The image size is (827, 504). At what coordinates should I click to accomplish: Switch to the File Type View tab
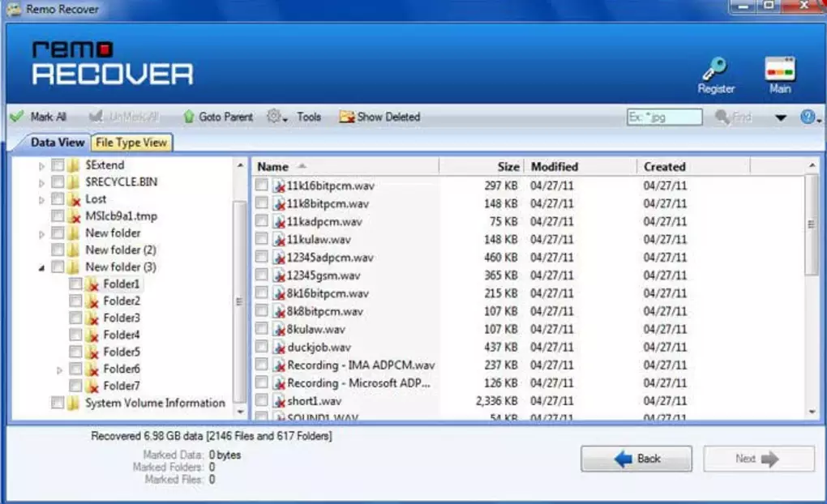coord(131,143)
